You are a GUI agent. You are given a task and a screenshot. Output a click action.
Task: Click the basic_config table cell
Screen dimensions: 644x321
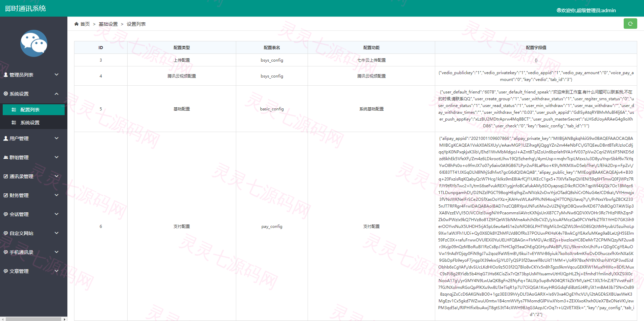point(272,109)
